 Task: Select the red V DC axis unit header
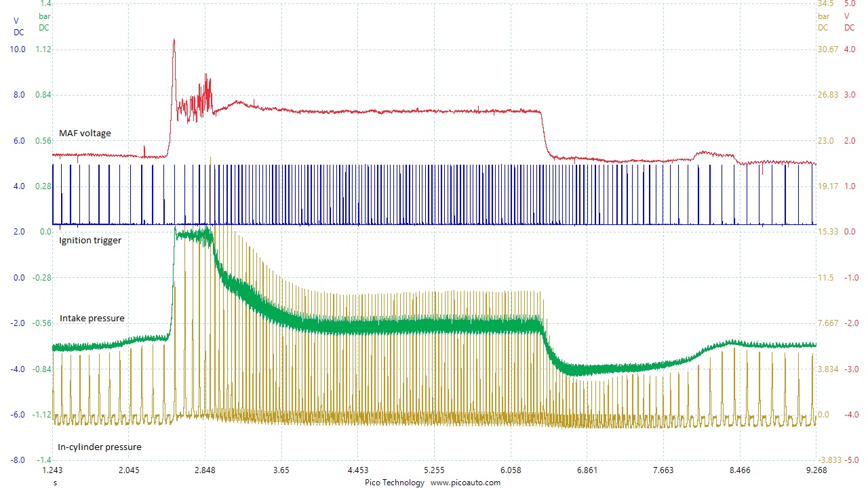pyautogui.click(x=849, y=22)
